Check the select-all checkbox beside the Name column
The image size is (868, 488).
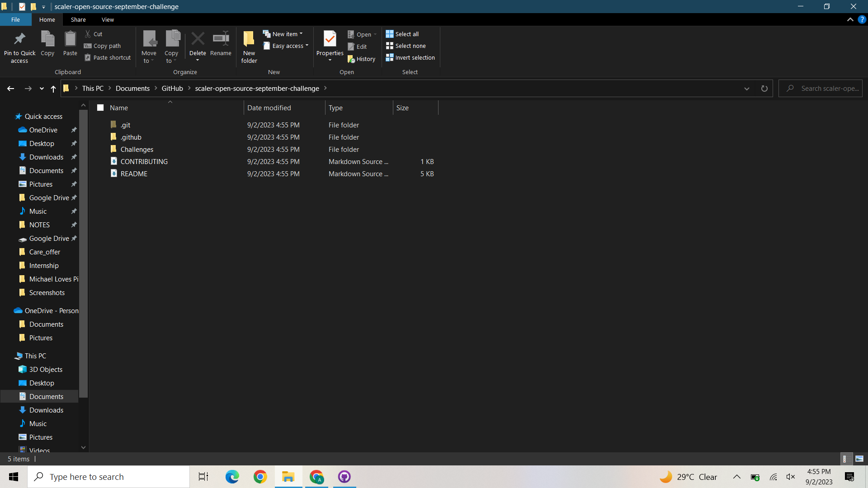pyautogui.click(x=100, y=108)
